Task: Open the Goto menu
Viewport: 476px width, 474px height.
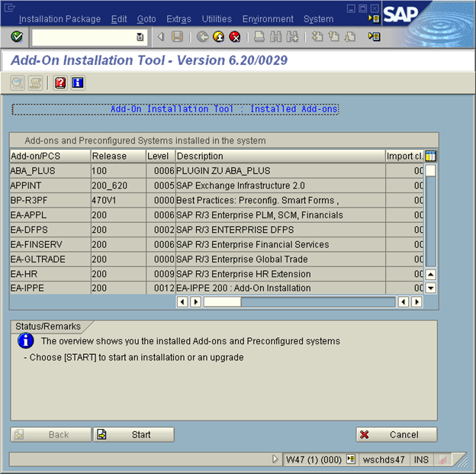Action: [x=146, y=19]
